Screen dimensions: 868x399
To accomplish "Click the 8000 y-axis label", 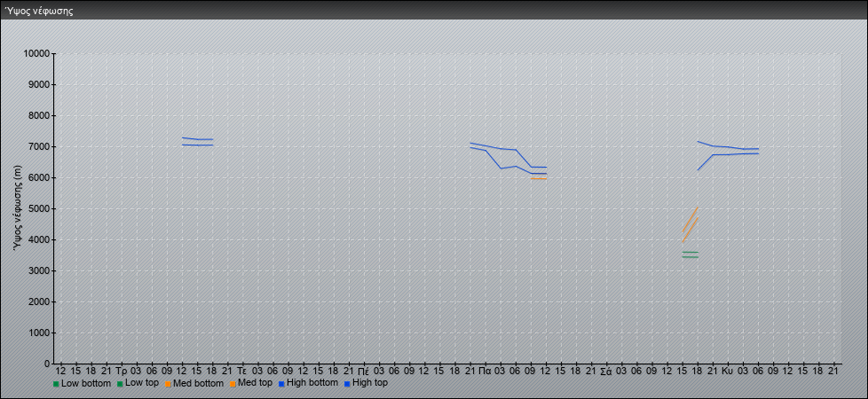I will [39, 115].
